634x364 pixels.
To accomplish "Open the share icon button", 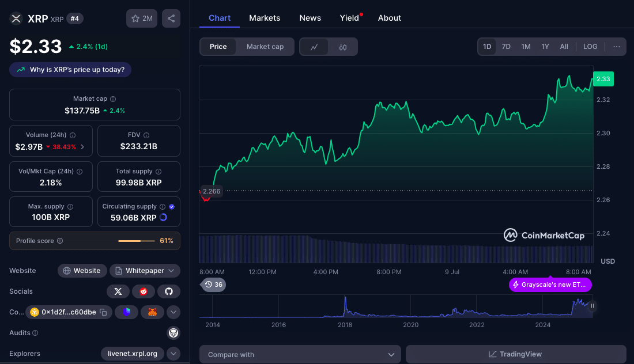I will tap(171, 18).
